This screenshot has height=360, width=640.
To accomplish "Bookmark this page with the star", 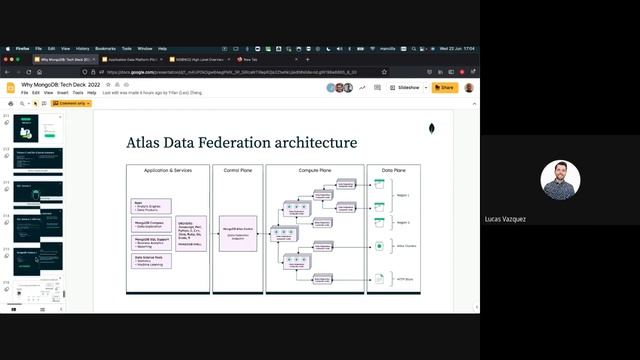I will 384,72.
